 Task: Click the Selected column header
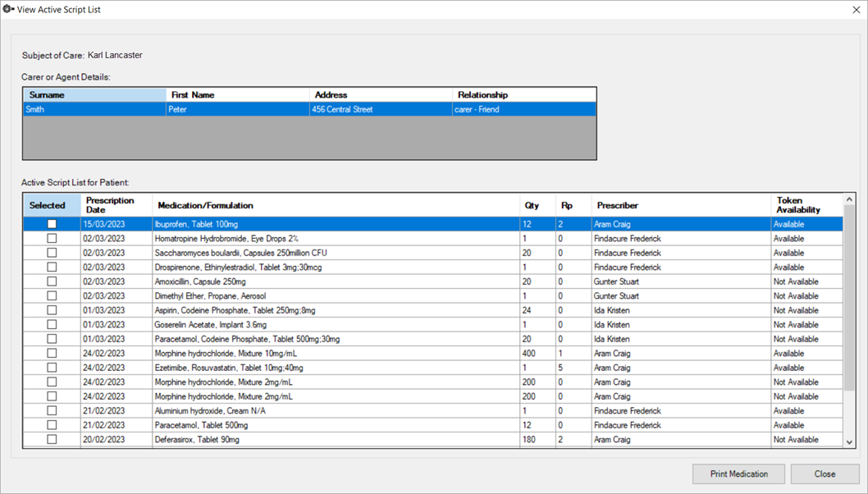(52, 205)
